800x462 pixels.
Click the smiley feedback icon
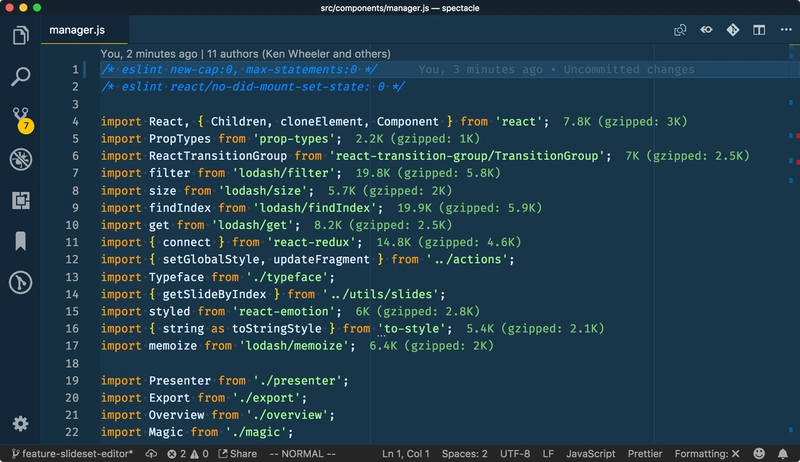pyautogui.click(x=759, y=453)
